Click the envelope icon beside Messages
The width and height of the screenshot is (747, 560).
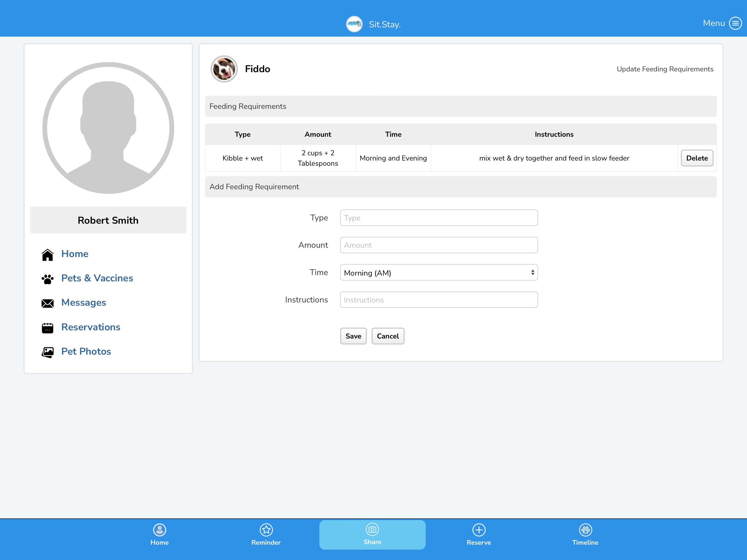[48, 303]
